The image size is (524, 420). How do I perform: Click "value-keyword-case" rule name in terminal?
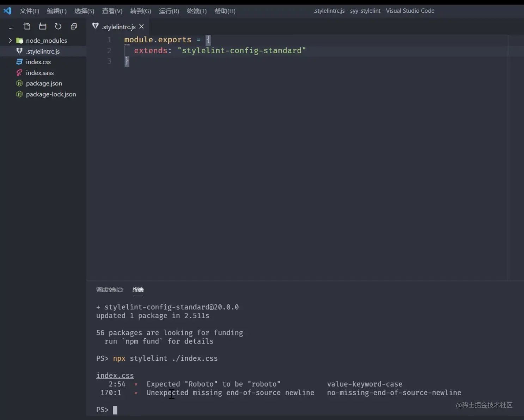365,384
